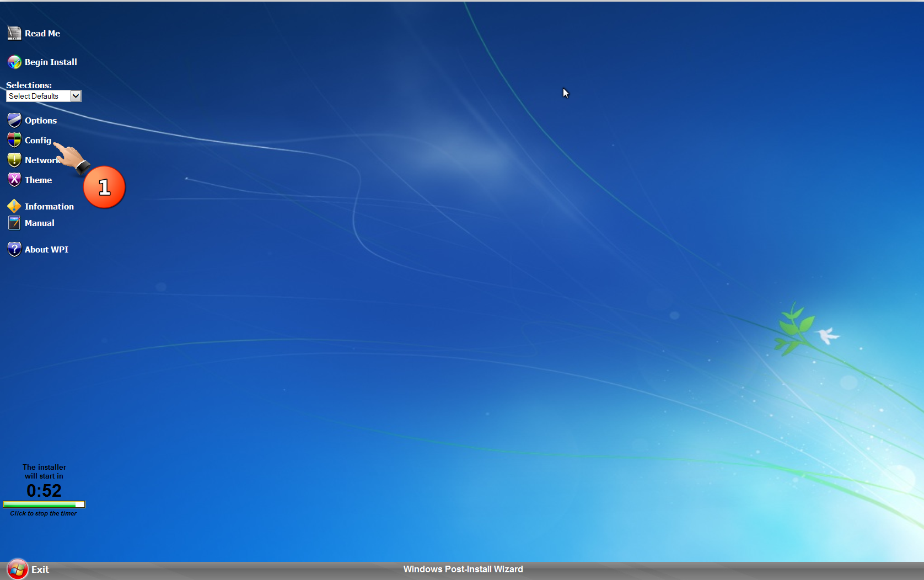The height and width of the screenshot is (580, 924).
Task: Click the About WPI question mark icon
Action: [x=14, y=249]
